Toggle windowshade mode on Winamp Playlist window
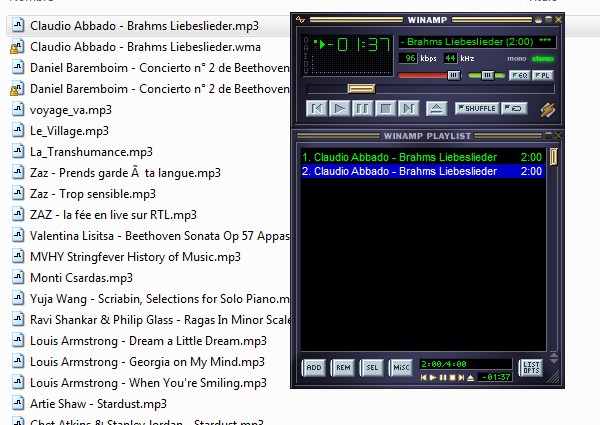Screen dimensions: 600x425 tap(548, 135)
